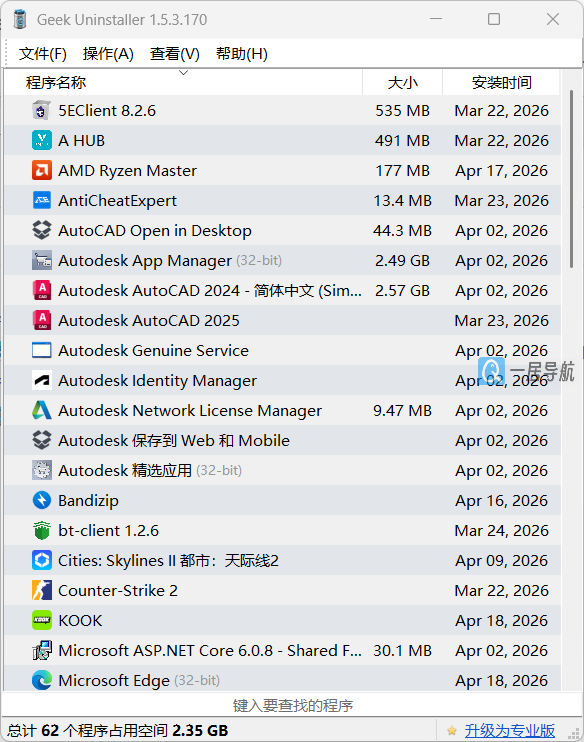This screenshot has height=742, width=584.
Task: Click the Geek Uninstaller title bar icon
Action: tap(20, 19)
